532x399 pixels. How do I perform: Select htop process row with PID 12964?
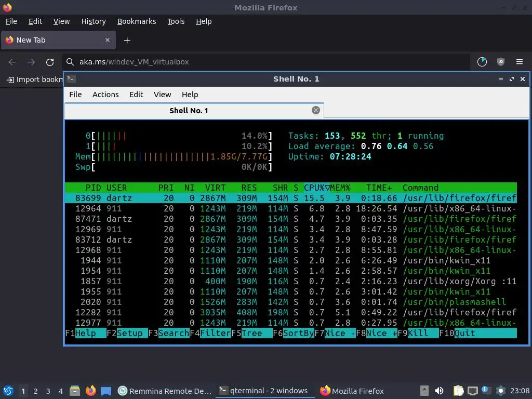[291, 209]
